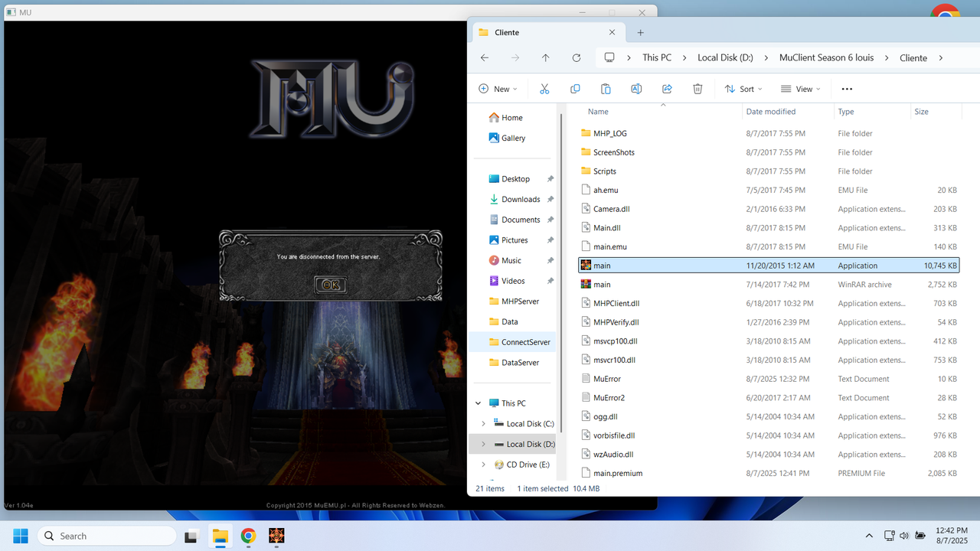
Task: Close the Cliente tab
Action: [x=612, y=32]
